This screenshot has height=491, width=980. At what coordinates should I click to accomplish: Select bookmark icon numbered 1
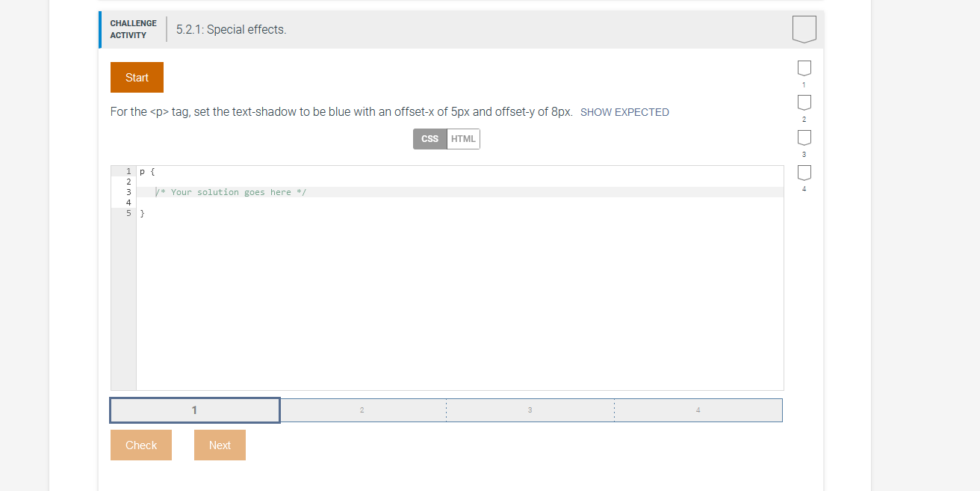click(804, 67)
